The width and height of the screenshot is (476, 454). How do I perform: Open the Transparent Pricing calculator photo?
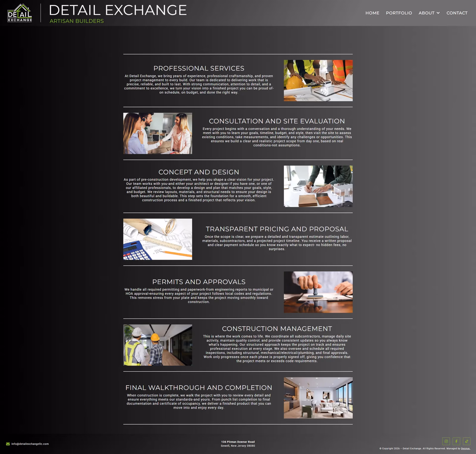tap(158, 239)
